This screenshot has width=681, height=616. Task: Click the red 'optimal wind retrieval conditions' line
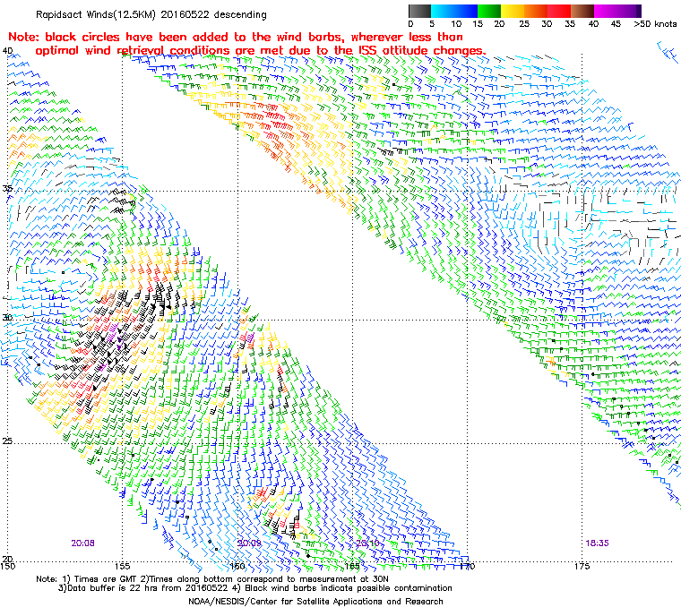coord(261,51)
